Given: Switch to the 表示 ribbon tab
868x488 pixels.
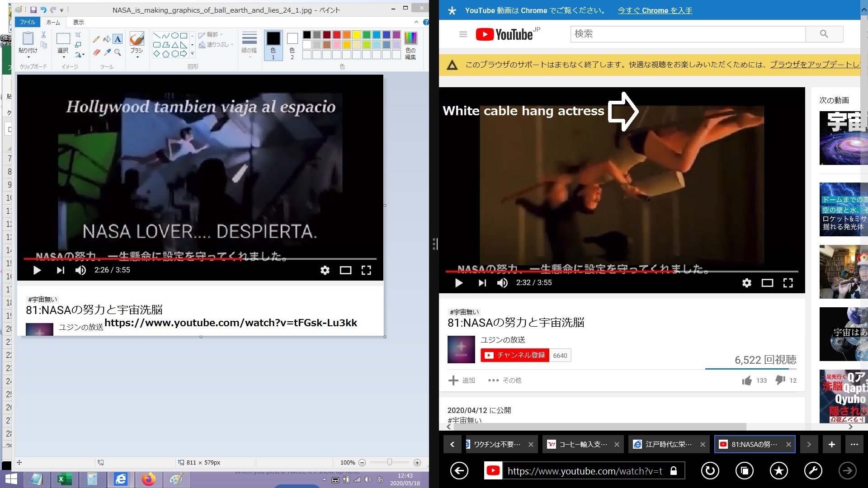Looking at the screenshot, I should coord(79,22).
